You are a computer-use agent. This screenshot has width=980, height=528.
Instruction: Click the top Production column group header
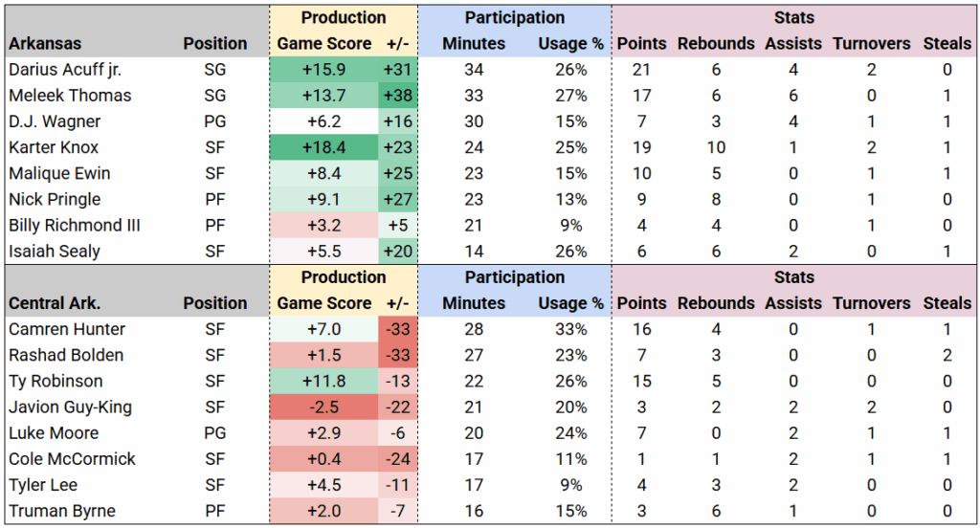pyautogui.click(x=343, y=17)
